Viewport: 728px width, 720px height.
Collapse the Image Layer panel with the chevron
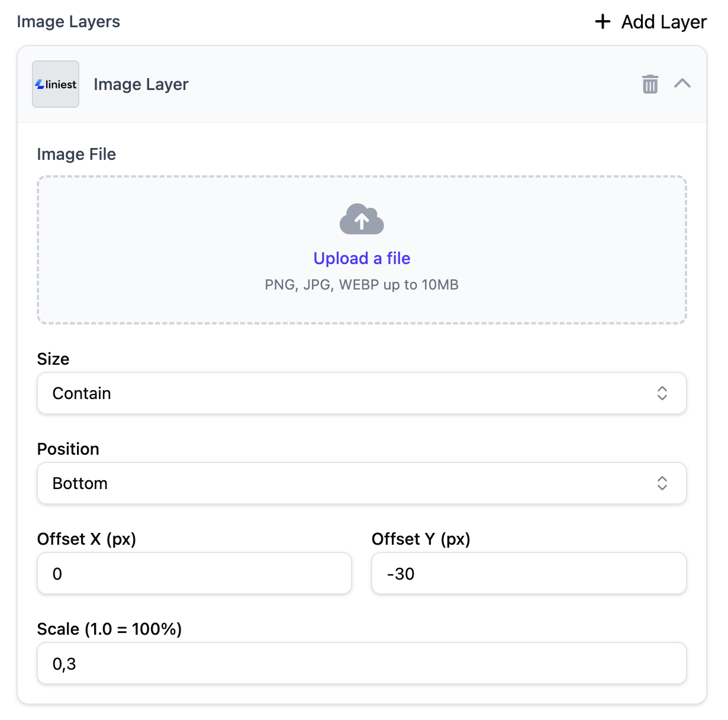(x=682, y=83)
